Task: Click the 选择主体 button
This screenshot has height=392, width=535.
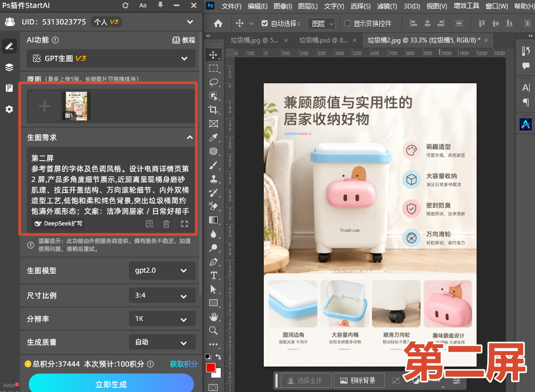Action: [306, 380]
